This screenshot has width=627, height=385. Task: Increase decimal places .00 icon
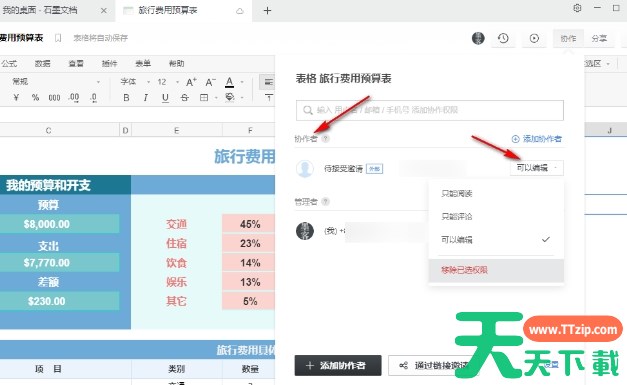point(74,98)
